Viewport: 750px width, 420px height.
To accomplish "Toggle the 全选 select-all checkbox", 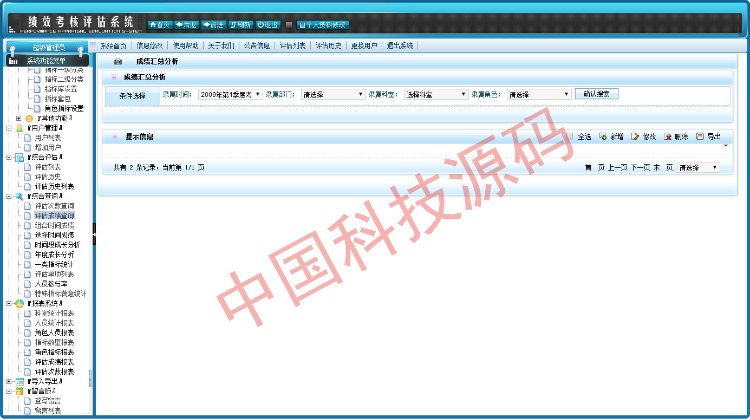I will [x=569, y=137].
